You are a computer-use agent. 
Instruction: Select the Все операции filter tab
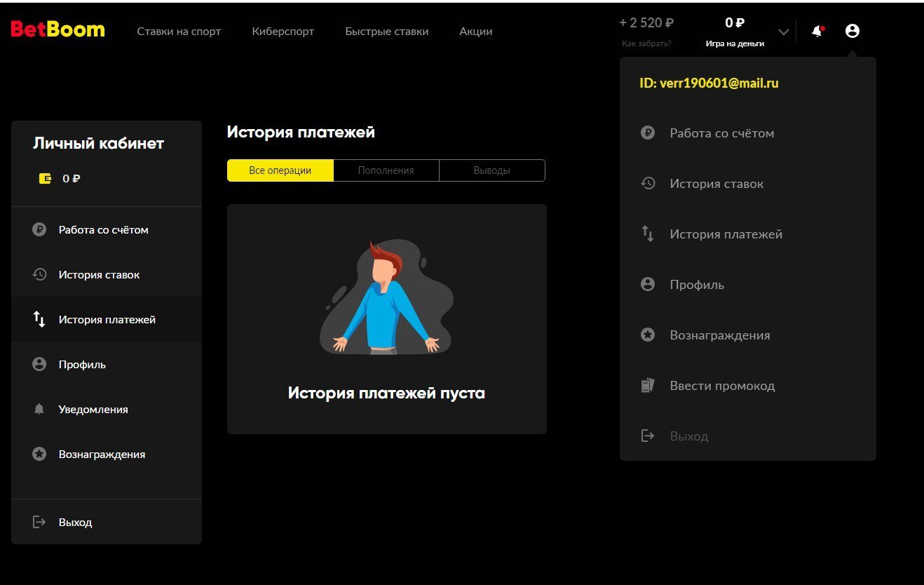(x=280, y=170)
